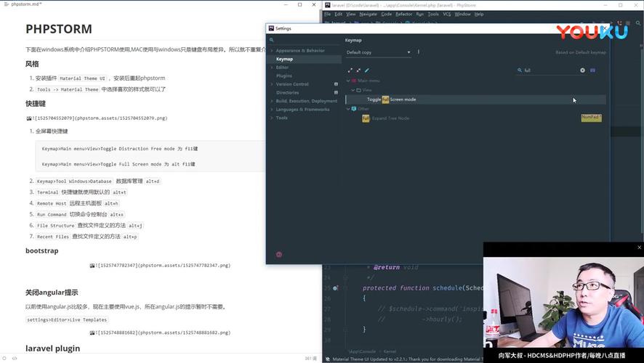Viewport: 644px width, 363px height.
Task: Click Typora word count in status bar
Action: (310, 359)
